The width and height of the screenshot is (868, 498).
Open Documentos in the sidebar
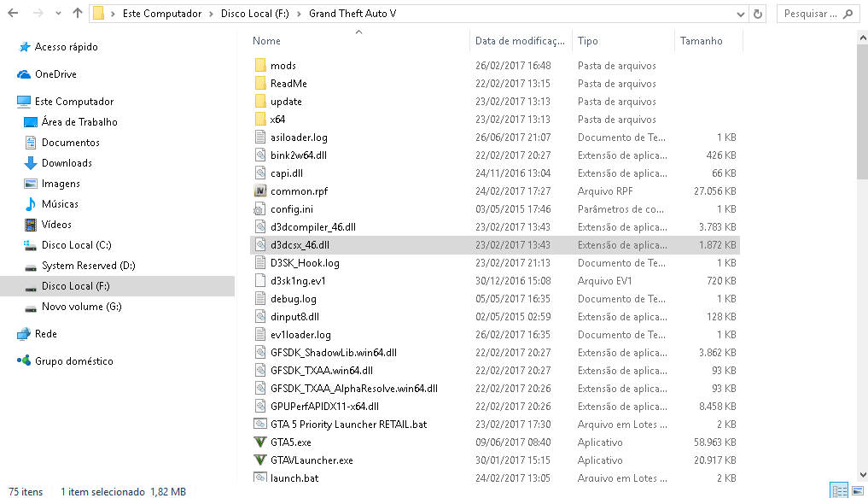click(x=70, y=143)
